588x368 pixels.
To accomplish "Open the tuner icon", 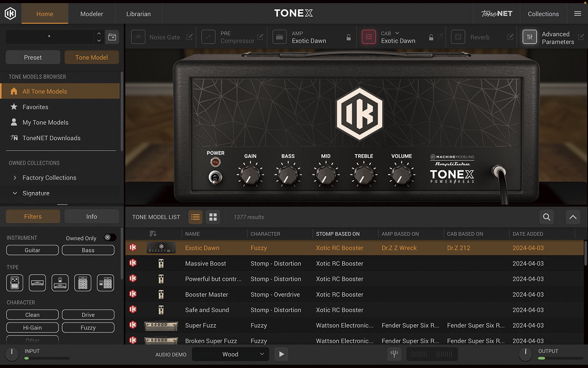I will pos(394,354).
